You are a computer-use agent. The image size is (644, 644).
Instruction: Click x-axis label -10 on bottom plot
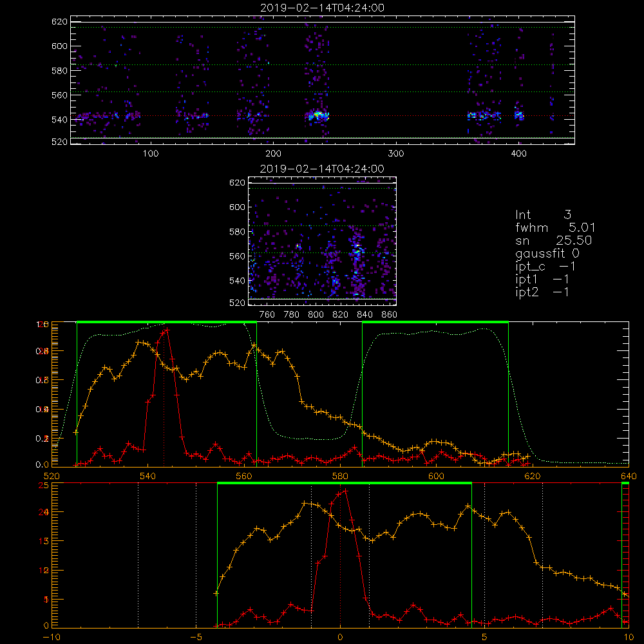pyautogui.click(x=52, y=637)
